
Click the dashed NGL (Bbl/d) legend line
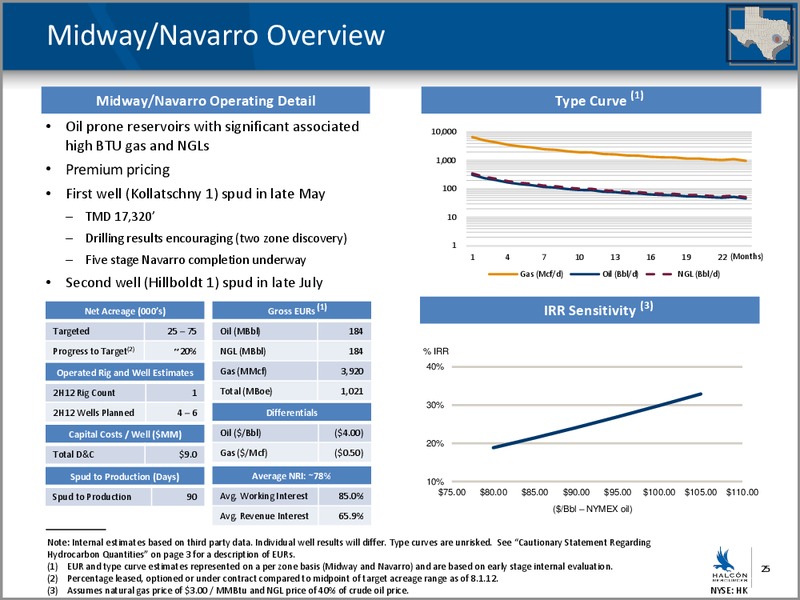pos(659,274)
